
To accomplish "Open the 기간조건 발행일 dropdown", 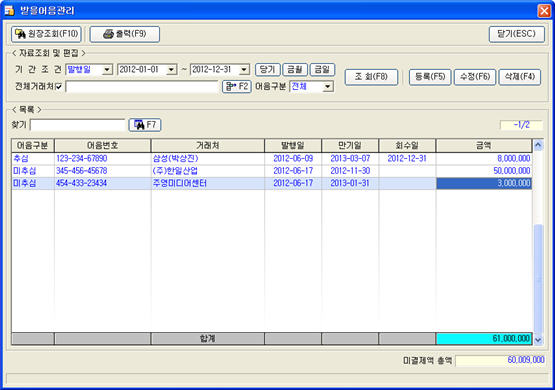I will pyautogui.click(x=108, y=69).
